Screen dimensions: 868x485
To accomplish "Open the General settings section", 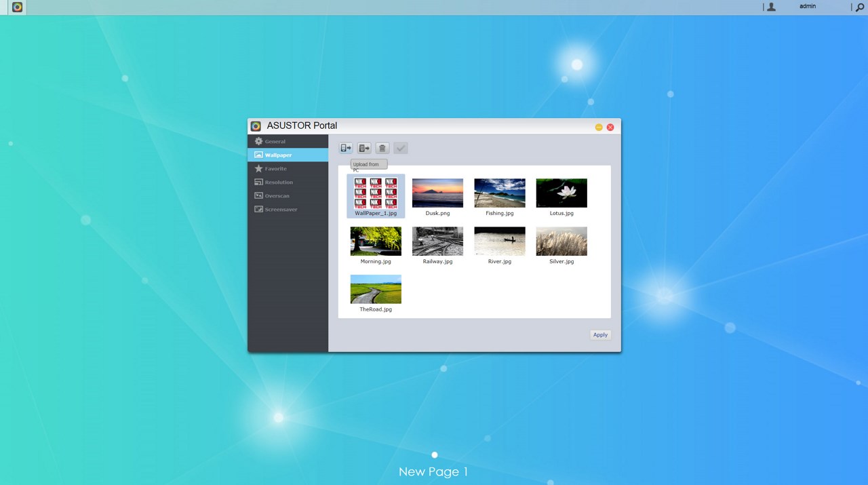I will click(288, 141).
